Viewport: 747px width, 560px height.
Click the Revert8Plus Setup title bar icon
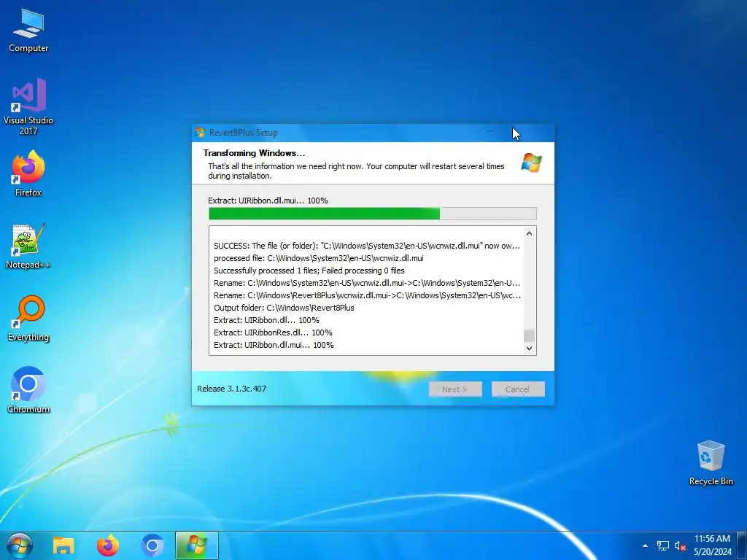pyautogui.click(x=200, y=133)
